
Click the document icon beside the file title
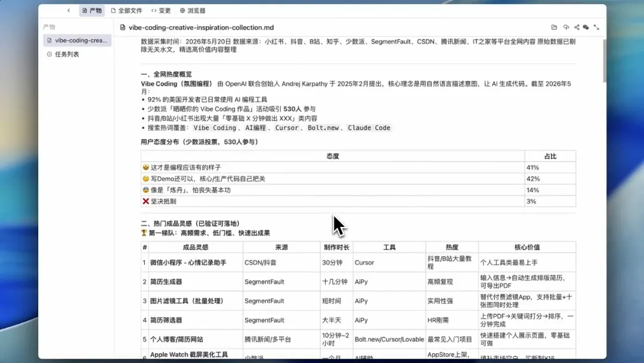[x=122, y=27]
